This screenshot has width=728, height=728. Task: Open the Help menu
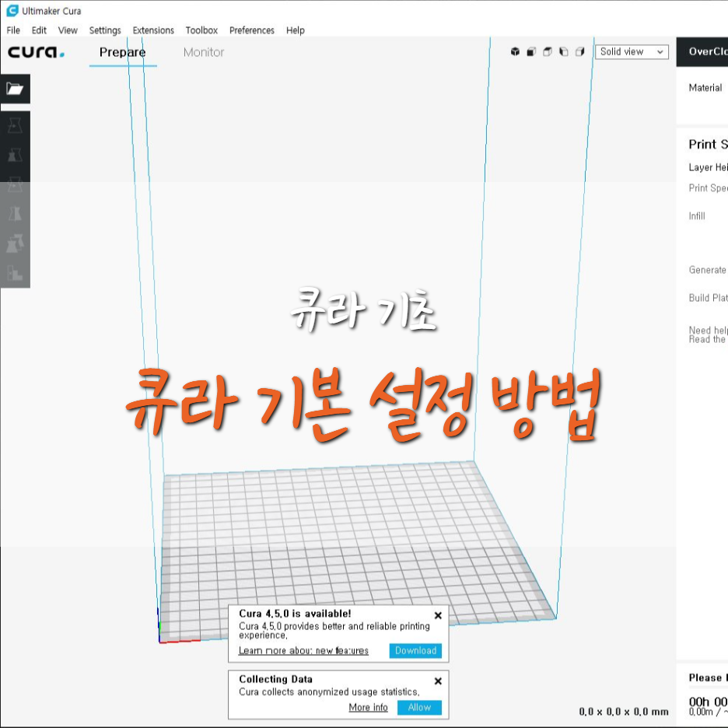(x=296, y=30)
